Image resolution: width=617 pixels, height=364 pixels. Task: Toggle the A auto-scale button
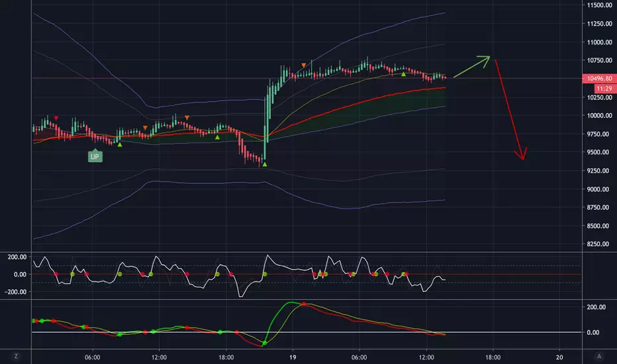point(599,357)
